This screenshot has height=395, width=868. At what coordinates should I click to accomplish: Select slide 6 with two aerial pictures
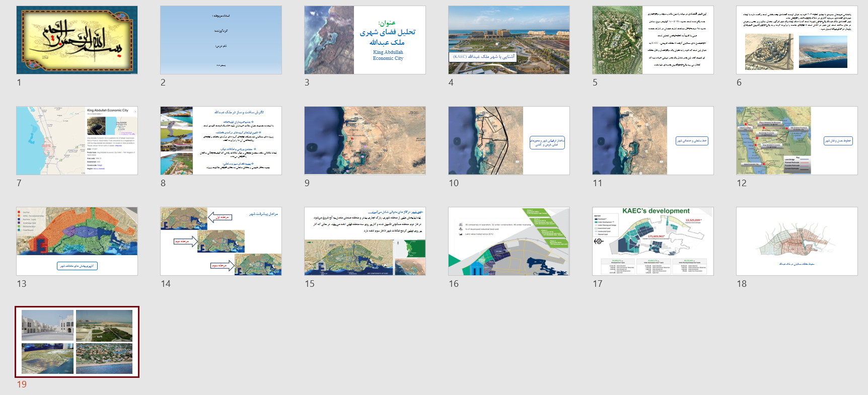click(797, 40)
